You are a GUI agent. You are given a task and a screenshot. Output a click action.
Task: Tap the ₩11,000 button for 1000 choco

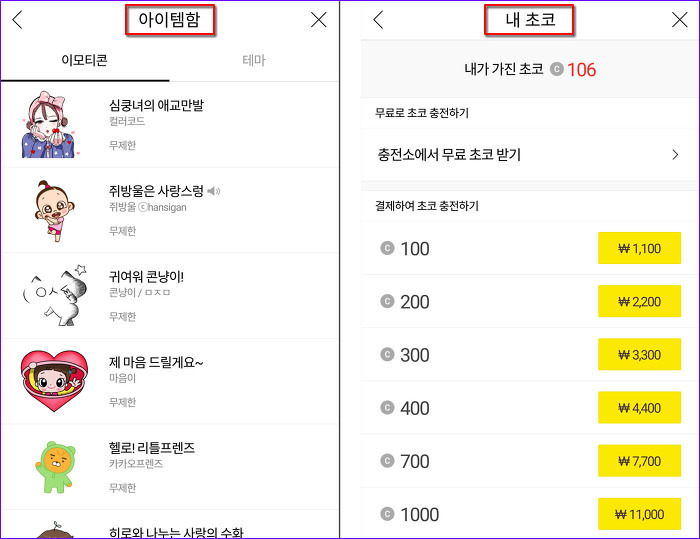coord(639,514)
